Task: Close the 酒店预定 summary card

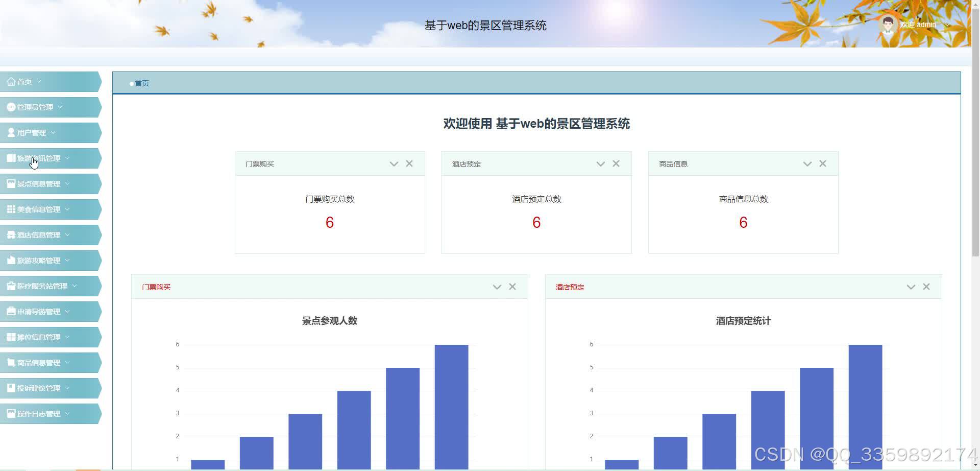Action: click(616, 163)
